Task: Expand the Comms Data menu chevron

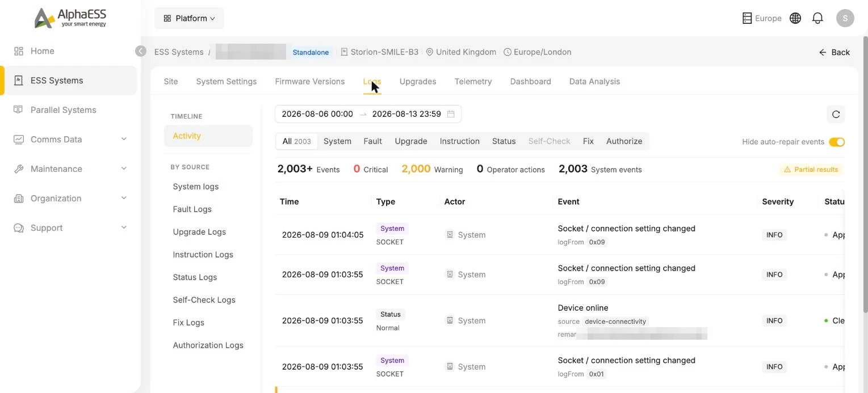Action: click(124, 140)
